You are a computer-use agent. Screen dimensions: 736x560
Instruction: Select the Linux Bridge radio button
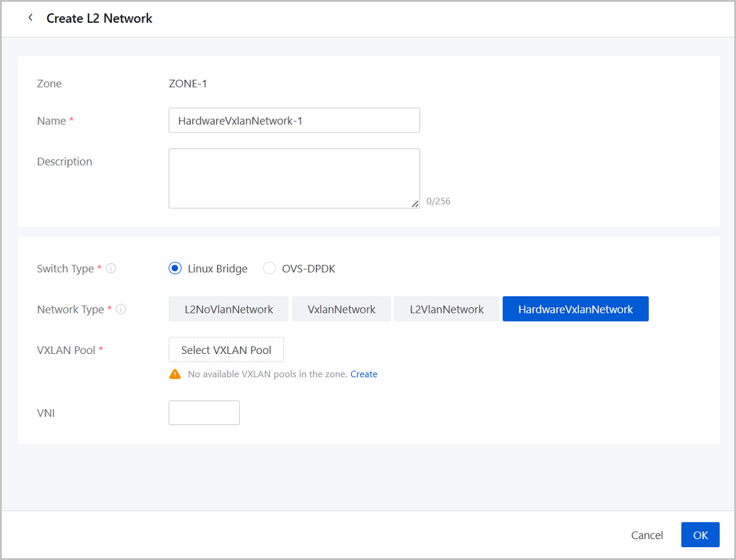pyautogui.click(x=175, y=269)
